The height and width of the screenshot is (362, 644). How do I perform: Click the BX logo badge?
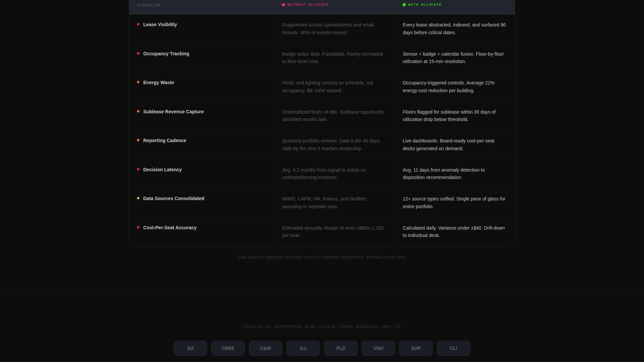coord(190,348)
